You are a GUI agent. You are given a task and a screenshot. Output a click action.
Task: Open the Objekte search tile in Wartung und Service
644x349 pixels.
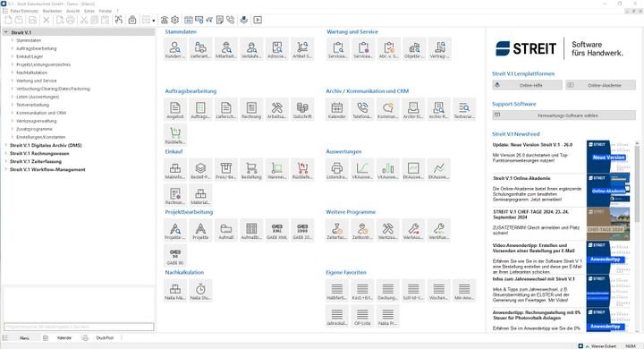414,49
